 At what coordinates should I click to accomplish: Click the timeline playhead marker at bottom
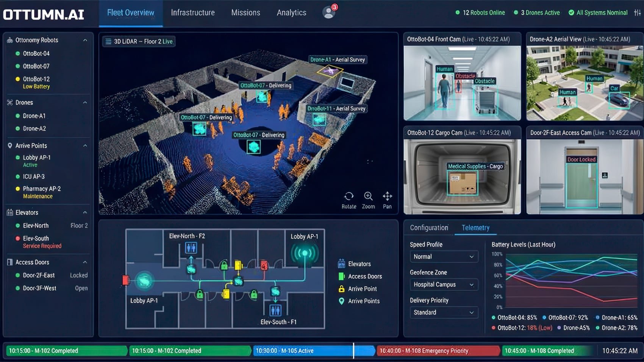[354, 351]
